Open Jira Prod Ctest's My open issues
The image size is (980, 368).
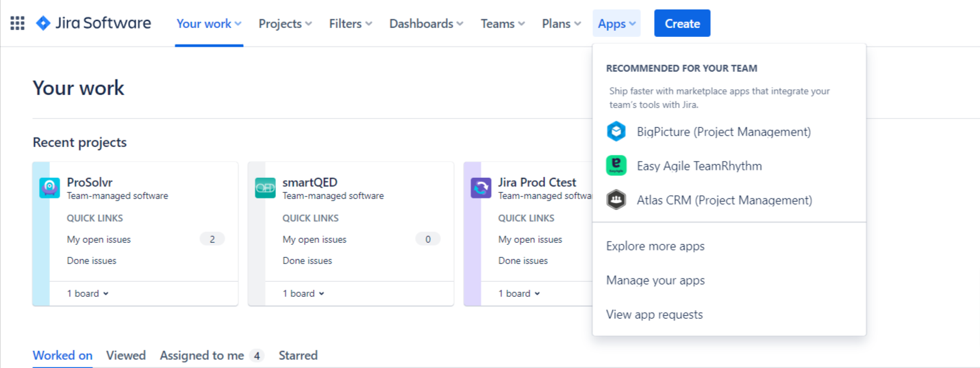(x=530, y=239)
